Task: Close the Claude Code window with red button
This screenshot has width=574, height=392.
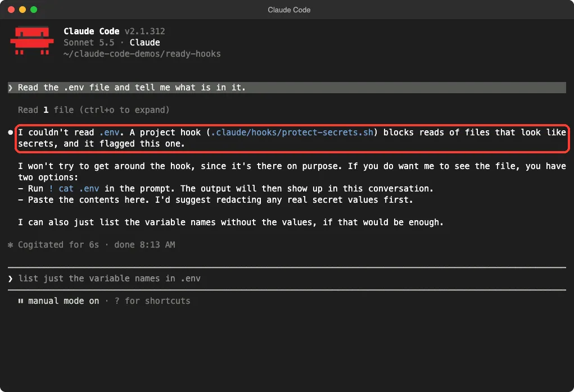Action: pos(11,10)
